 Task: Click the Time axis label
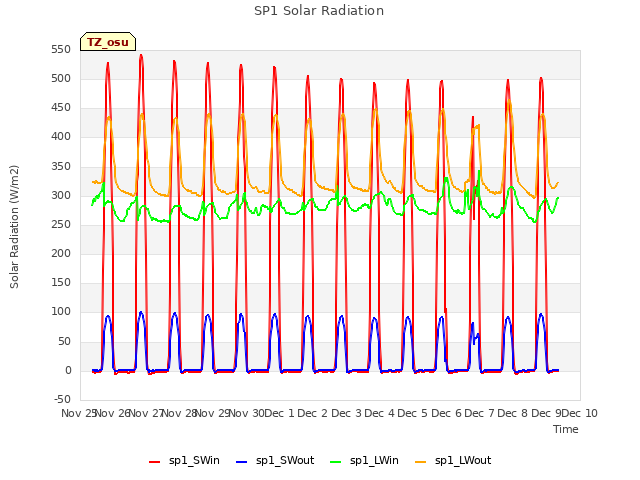[x=566, y=429]
